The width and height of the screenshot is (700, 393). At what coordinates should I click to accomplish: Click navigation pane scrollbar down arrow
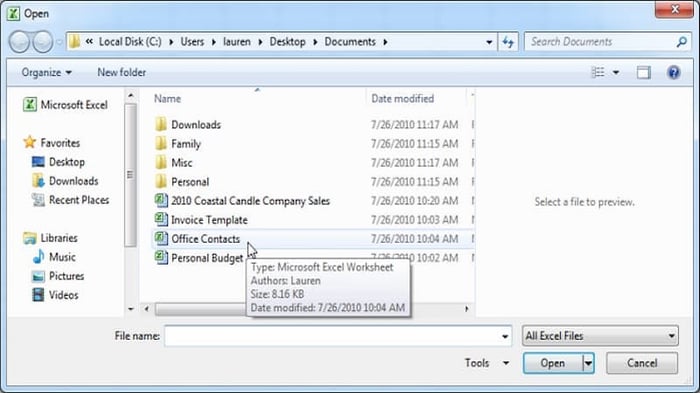130,309
